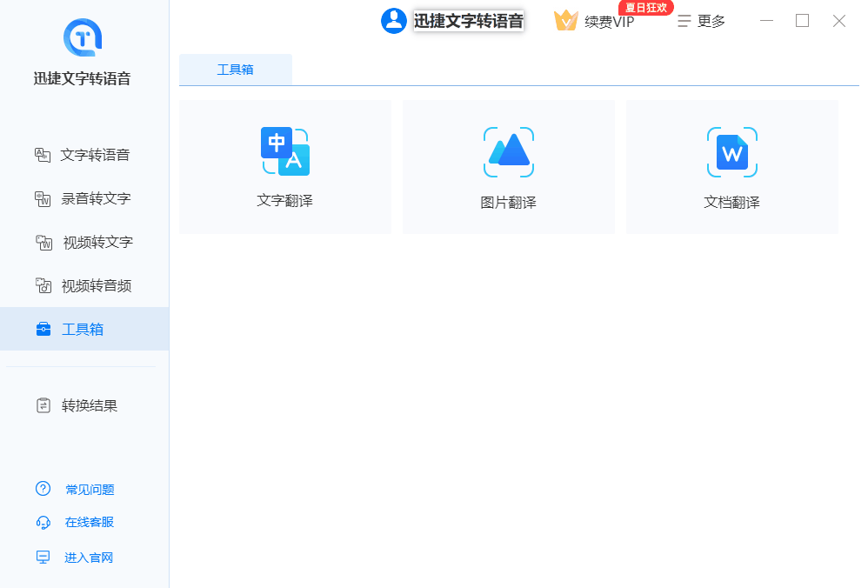This screenshot has width=868, height=588.
Task: Click the 录音转文字 sidebar icon
Action: [x=43, y=199]
